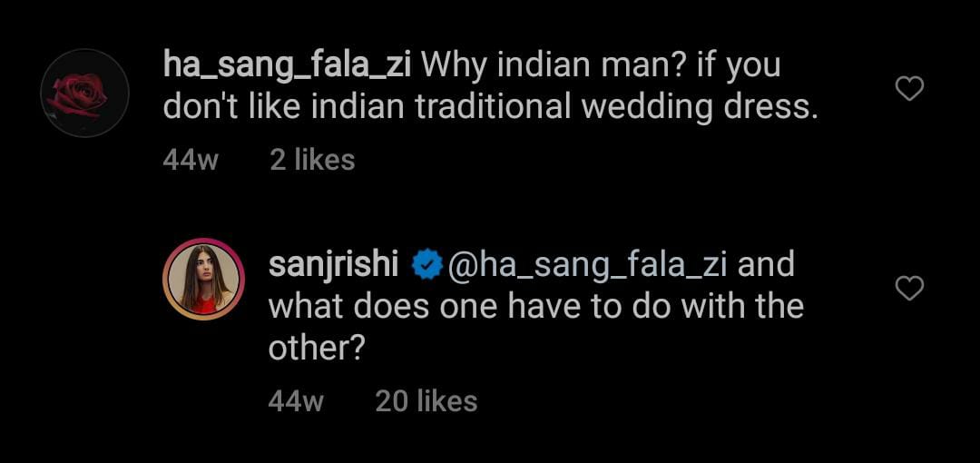This screenshot has width=980, height=463.
Task: Show who liked via "2 likes"
Action: [x=312, y=160]
